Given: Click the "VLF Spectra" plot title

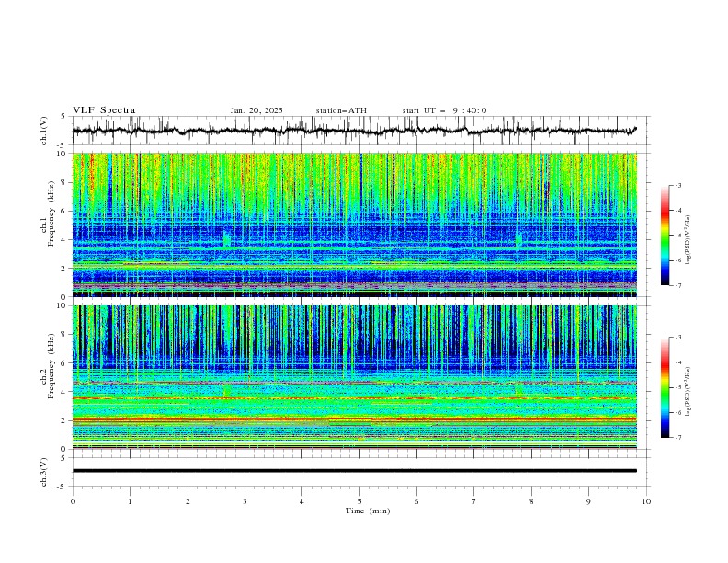Looking at the screenshot, I should coord(104,110).
